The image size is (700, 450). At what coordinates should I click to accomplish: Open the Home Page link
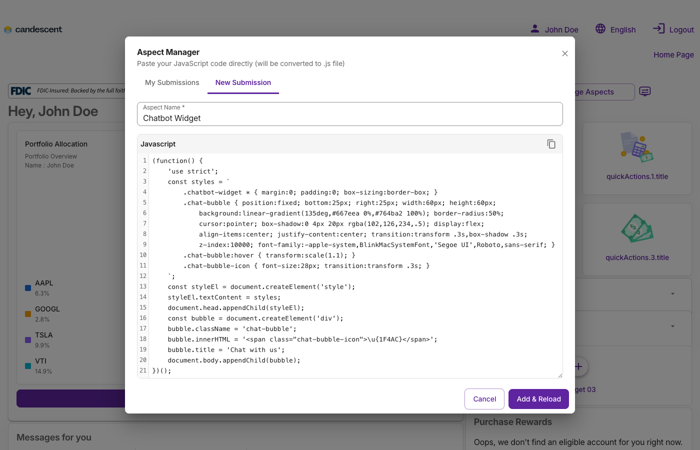pyautogui.click(x=673, y=55)
